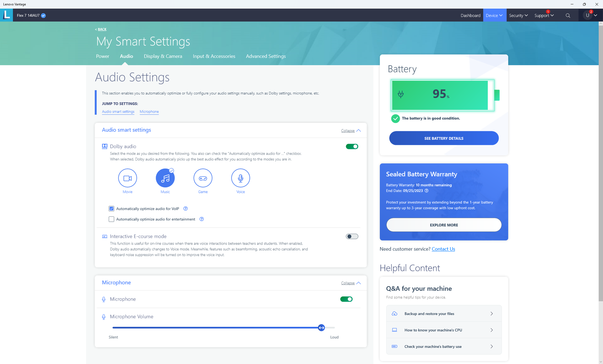Check automatically optimize audio for entertainment
Viewport: 603px width, 364px height.
click(111, 219)
